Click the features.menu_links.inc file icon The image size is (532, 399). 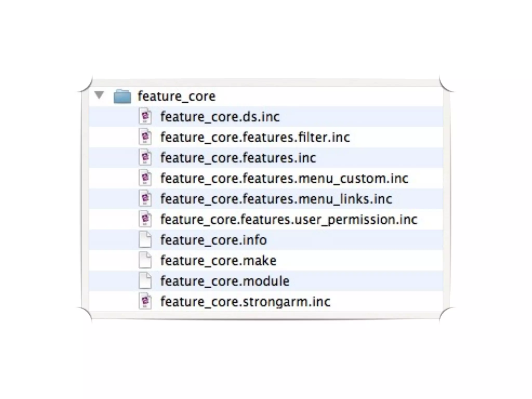[x=145, y=198]
